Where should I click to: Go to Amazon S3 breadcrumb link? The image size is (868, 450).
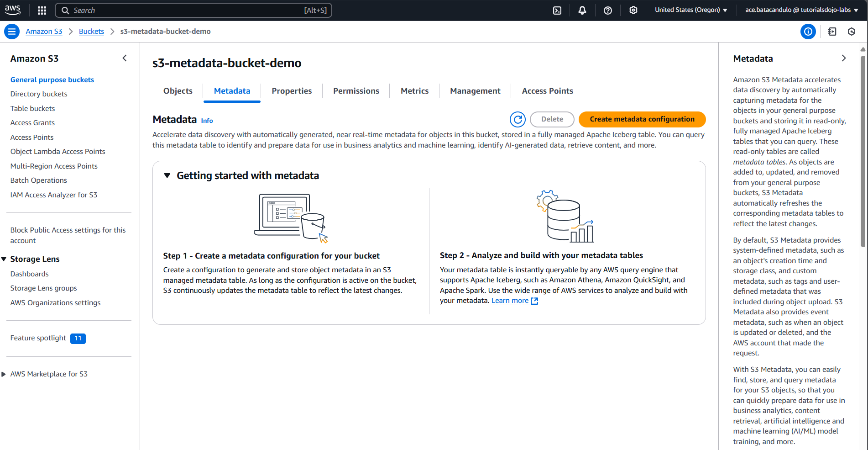click(44, 32)
